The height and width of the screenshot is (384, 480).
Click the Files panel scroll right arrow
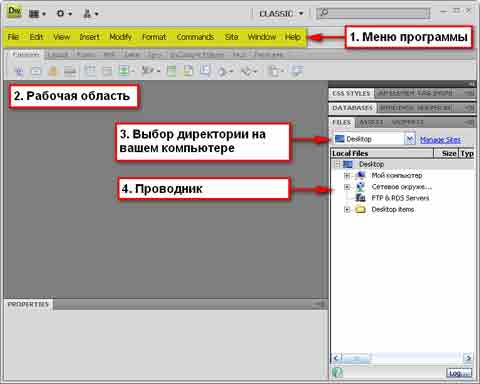click(x=468, y=358)
